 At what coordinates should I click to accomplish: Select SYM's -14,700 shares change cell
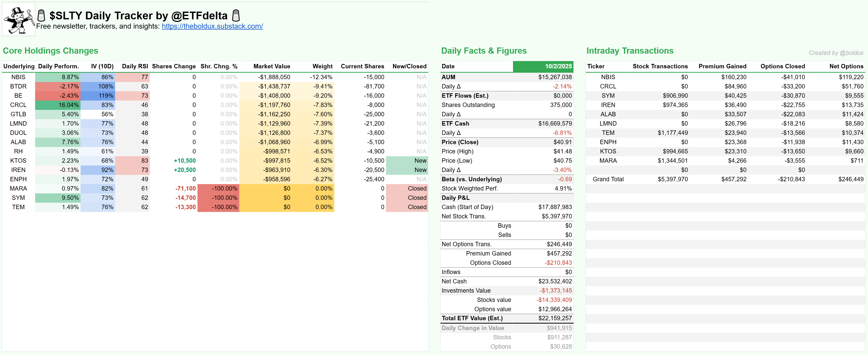pos(185,198)
